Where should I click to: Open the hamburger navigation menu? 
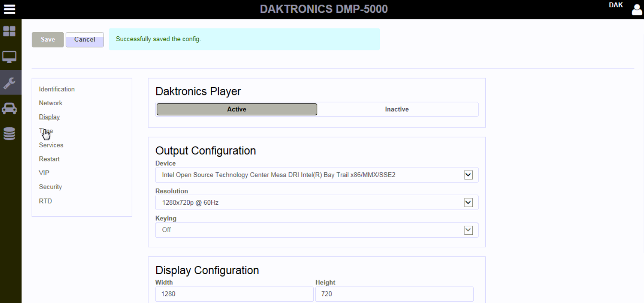point(9,9)
